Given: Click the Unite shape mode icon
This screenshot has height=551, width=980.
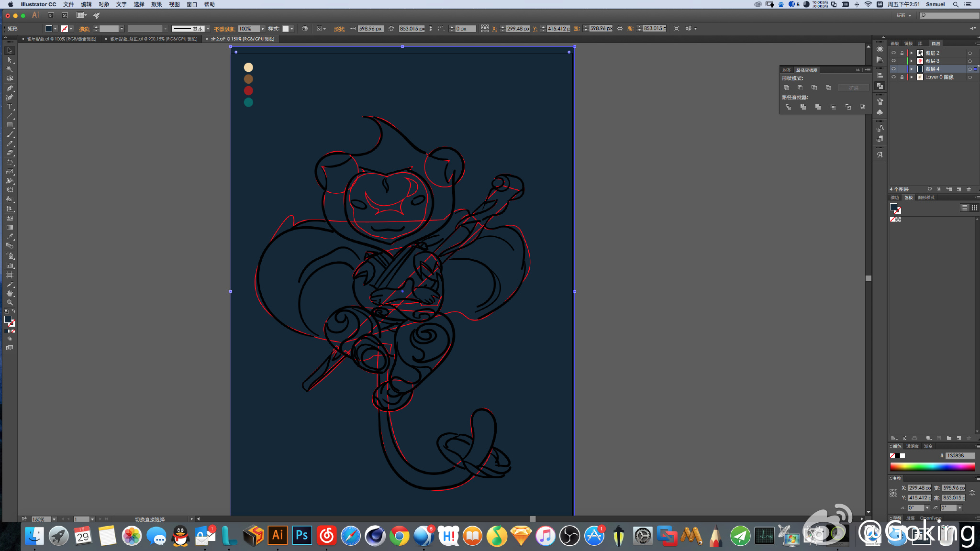Looking at the screenshot, I should coord(786,88).
